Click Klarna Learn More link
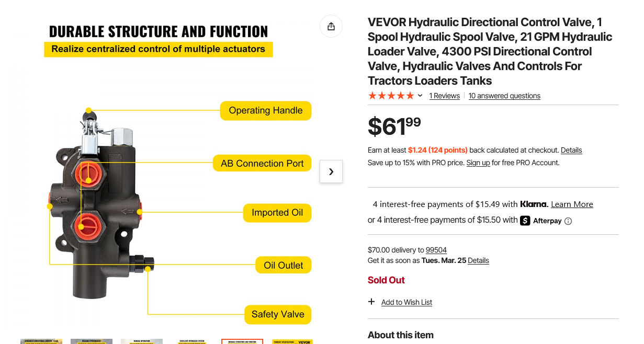 point(572,204)
